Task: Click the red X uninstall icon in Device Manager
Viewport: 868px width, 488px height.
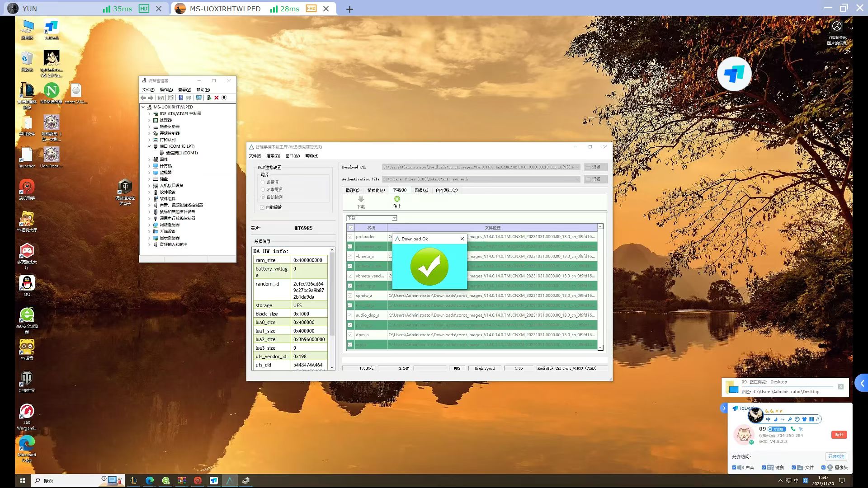Action: (x=217, y=98)
